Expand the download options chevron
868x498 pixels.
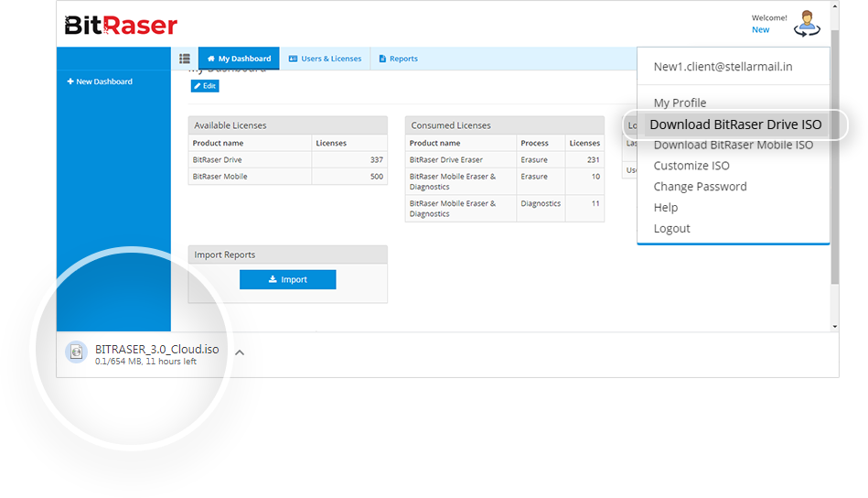pyautogui.click(x=240, y=352)
